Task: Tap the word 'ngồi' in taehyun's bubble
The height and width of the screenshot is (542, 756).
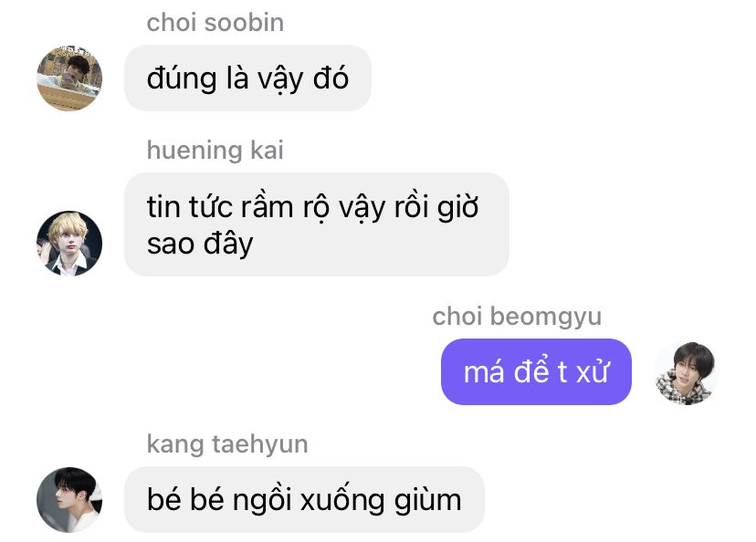Action: click(262, 500)
